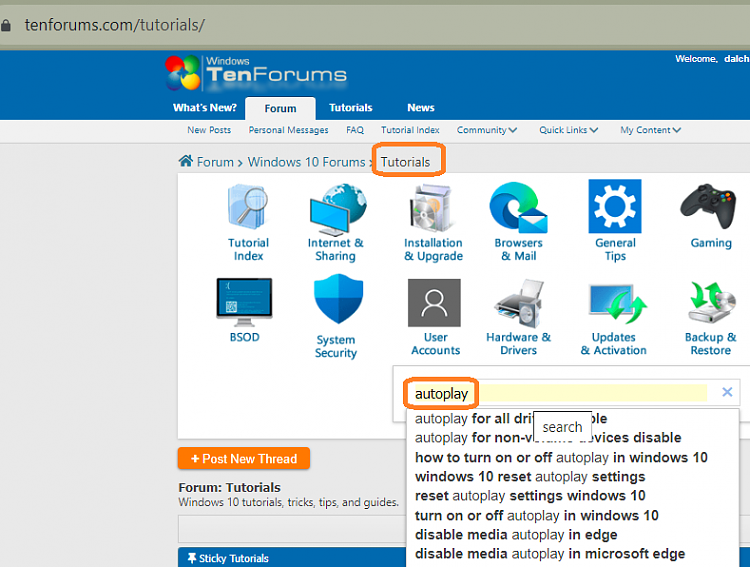750x567 pixels.
Task: Open the Installation & Upgrade disc icon
Action: point(432,208)
